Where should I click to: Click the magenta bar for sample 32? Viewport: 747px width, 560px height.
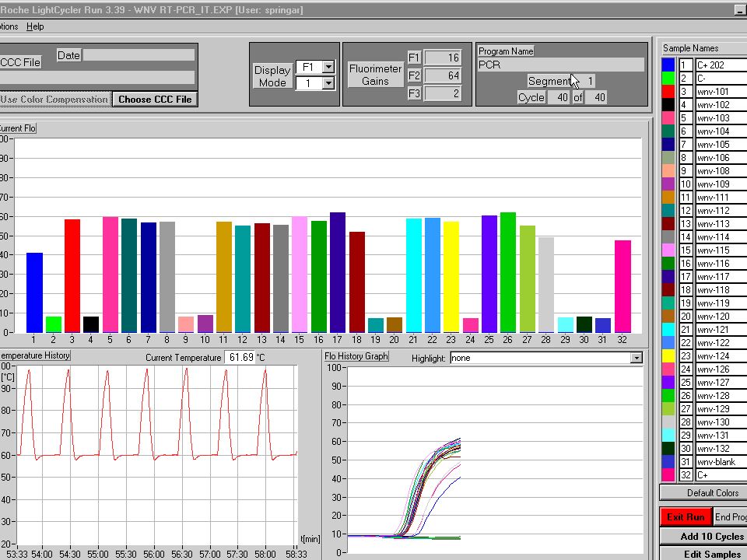(622, 286)
